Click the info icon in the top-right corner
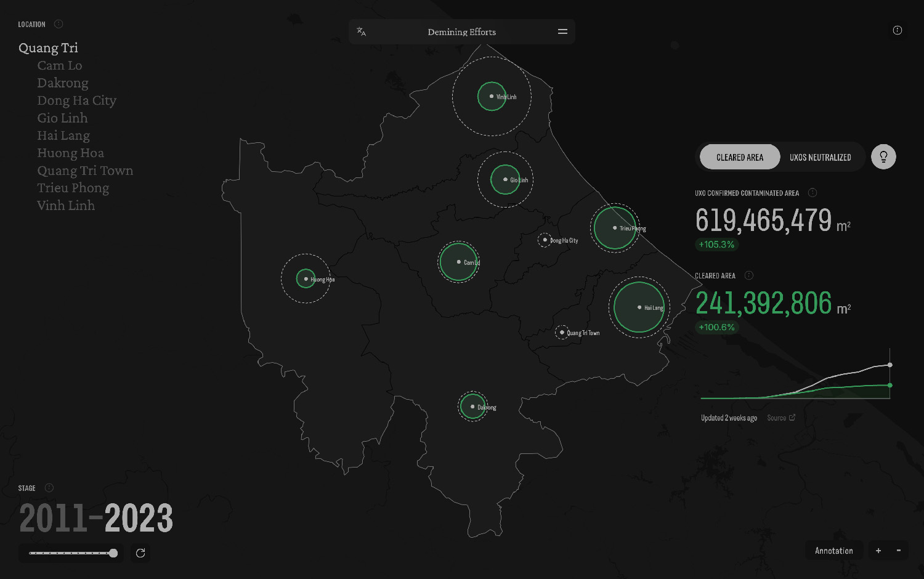The width and height of the screenshot is (924, 579). [x=897, y=30]
